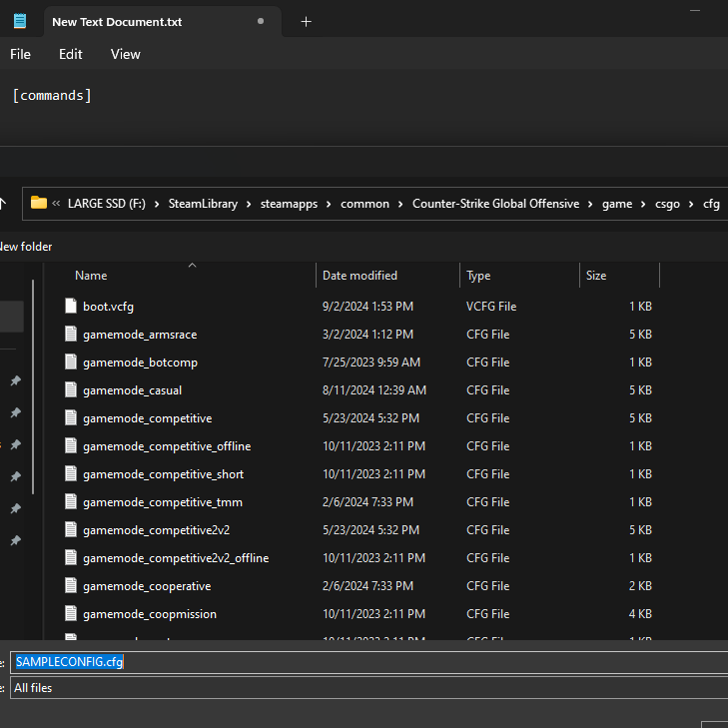Screen dimensions: 728x728
Task: Click file name gamemode_competitive_short
Action: coord(164,474)
